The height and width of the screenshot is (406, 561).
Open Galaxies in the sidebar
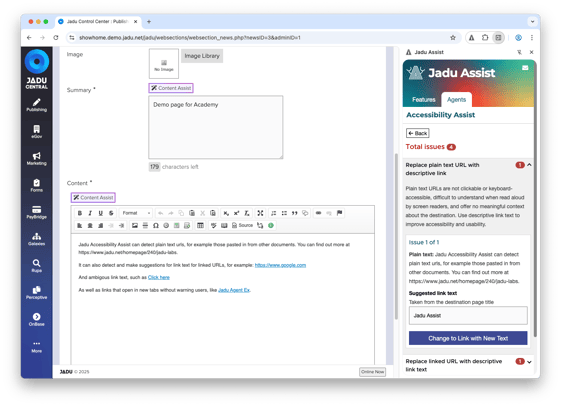(x=36, y=239)
